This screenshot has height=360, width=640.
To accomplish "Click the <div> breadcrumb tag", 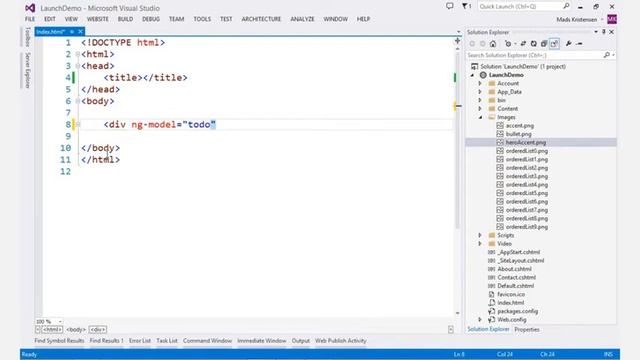I will [98, 329].
